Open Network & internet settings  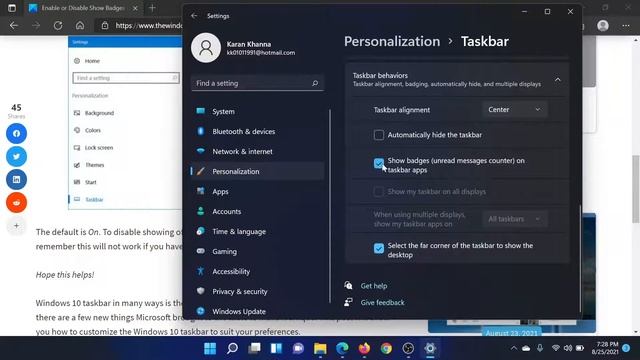[258, 151]
